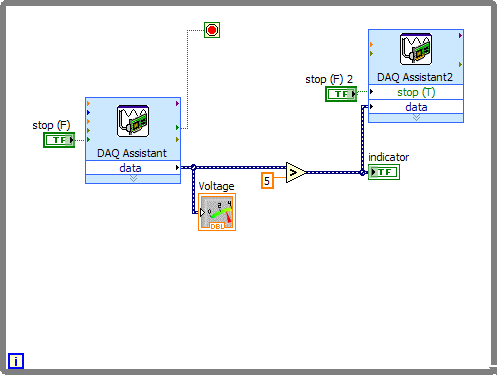The height and width of the screenshot is (375, 497).
Task: Select the DAQ Assistant card icon
Action: point(133,121)
